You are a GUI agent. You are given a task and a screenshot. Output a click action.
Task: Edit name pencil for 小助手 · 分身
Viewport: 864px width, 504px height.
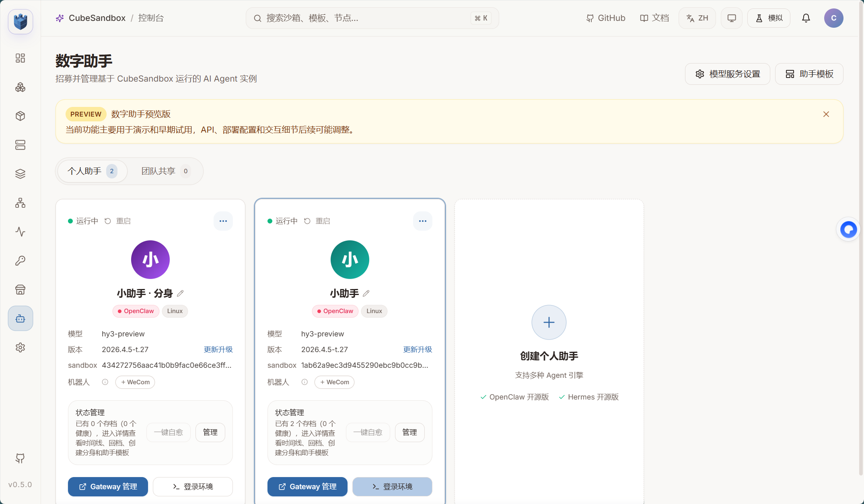[180, 293]
